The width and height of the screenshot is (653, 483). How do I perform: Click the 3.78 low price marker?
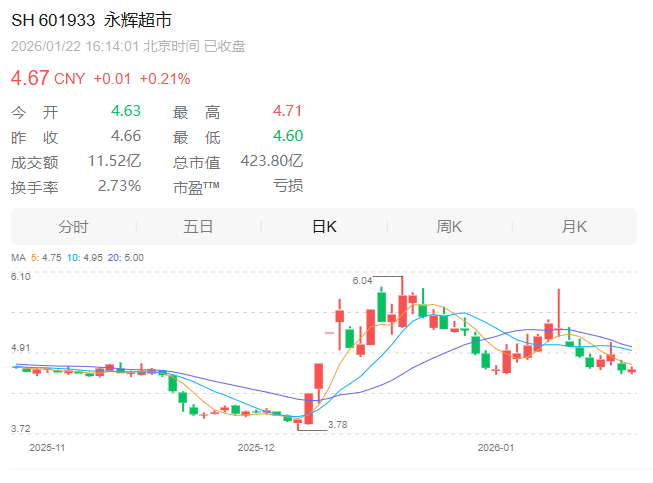click(337, 425)
